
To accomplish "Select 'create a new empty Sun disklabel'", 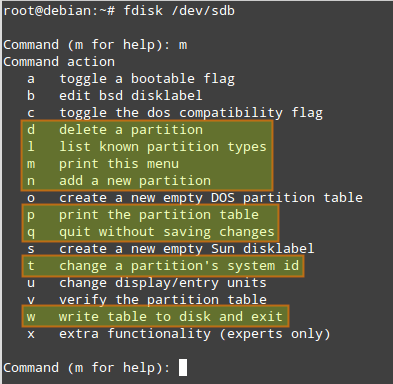I will pos(171,249).
